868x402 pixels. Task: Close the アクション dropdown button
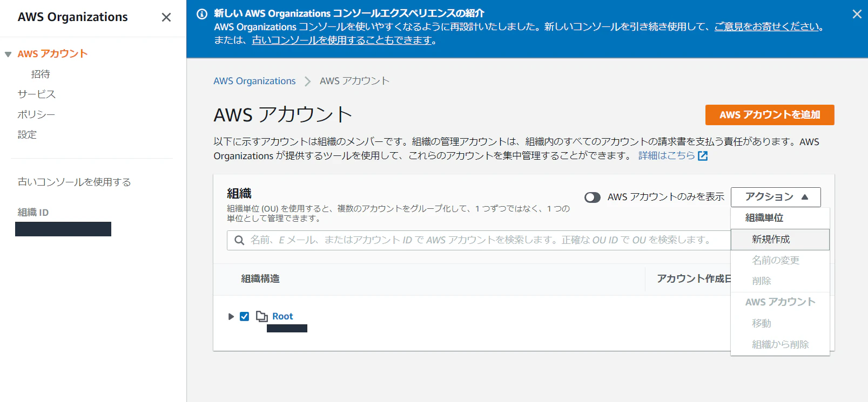point(776,197)
